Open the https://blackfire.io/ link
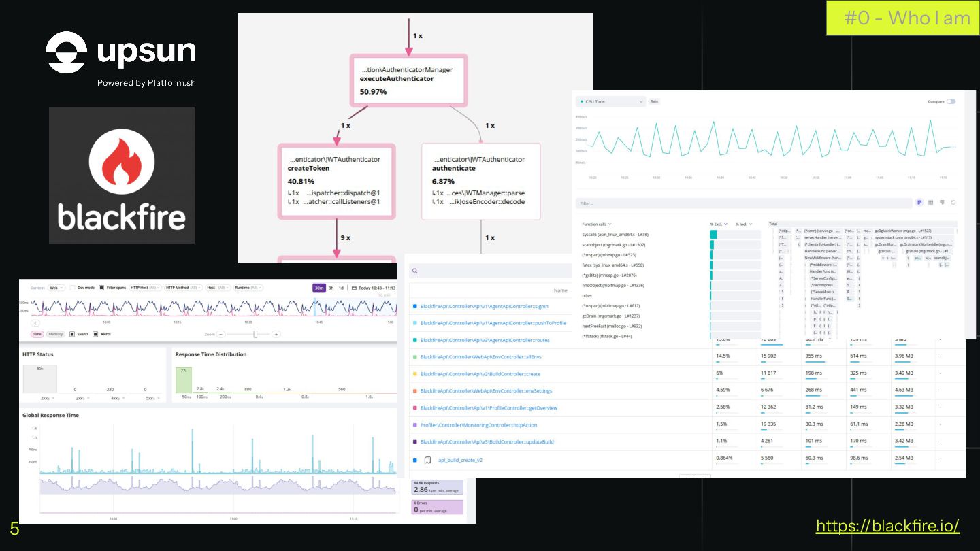Image resolution: width=980 pixels, height=551 pixels. click(887, 526)
